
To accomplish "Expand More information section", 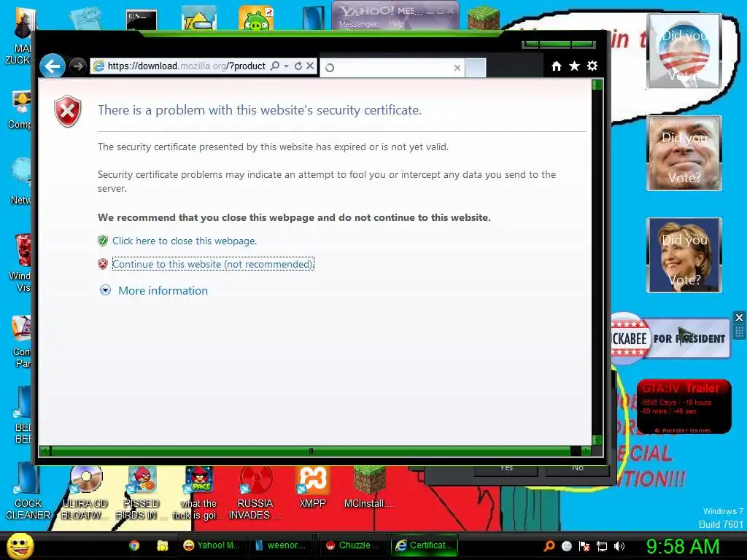I will click(105, 290).
